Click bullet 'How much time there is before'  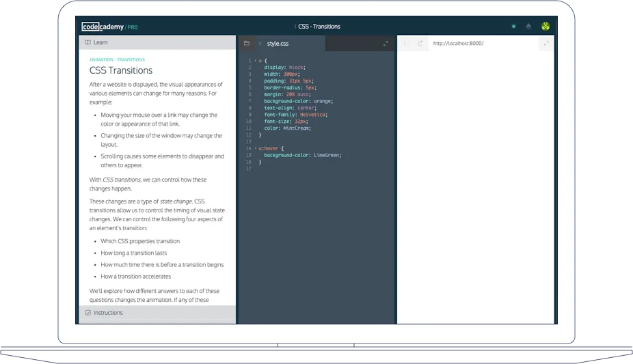(162, 265)
